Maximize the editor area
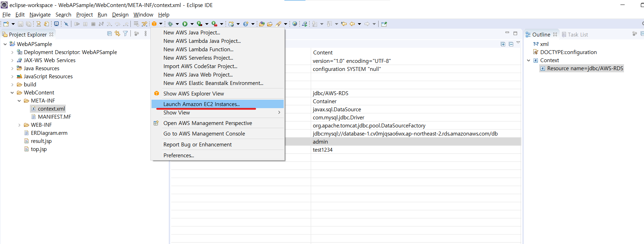Viewport: 644px width, 244px height. click(x=515, y=33)
